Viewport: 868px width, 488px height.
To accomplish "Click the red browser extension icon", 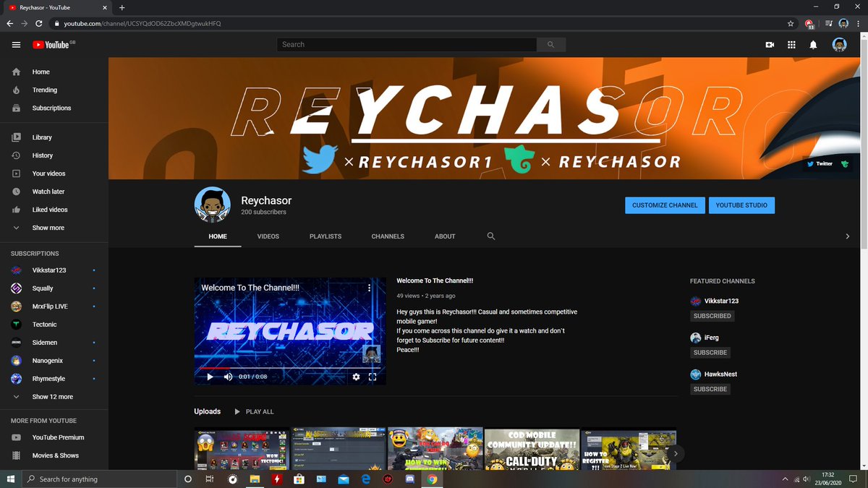I will pyautogui.click(x=809, y=23).
